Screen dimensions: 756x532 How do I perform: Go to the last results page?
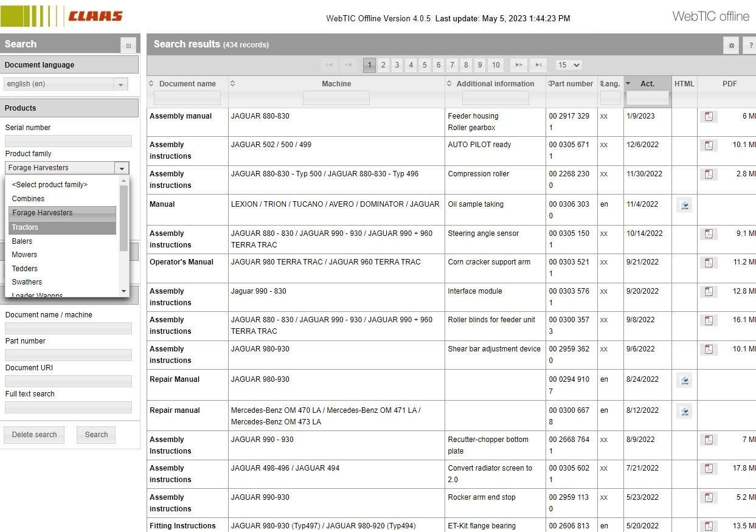[x=538, y=65]
